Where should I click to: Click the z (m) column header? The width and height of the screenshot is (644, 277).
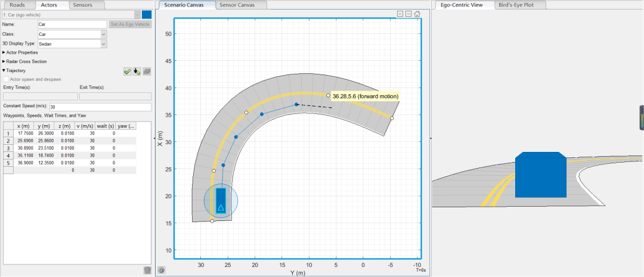point(64,126)
